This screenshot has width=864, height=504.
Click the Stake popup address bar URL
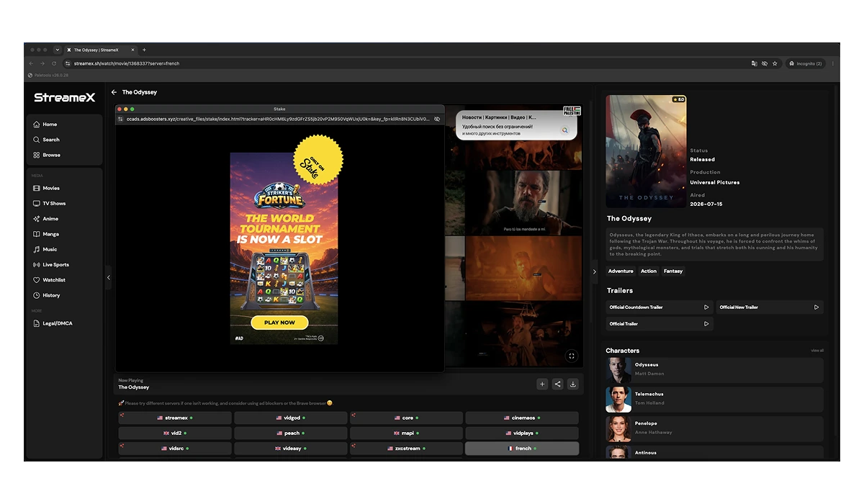click(x=278, y=119)
